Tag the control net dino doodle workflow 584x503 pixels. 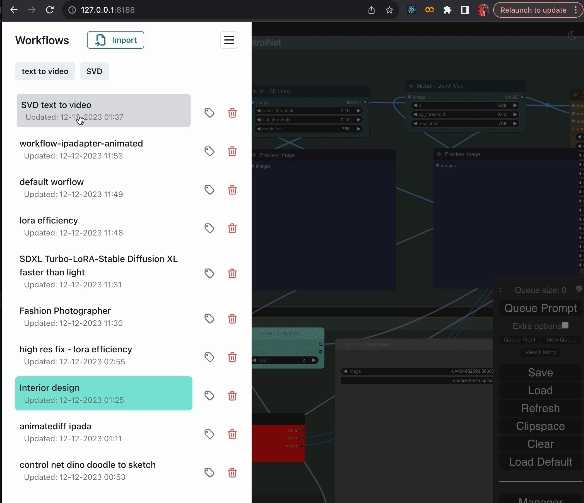[209, 472]
